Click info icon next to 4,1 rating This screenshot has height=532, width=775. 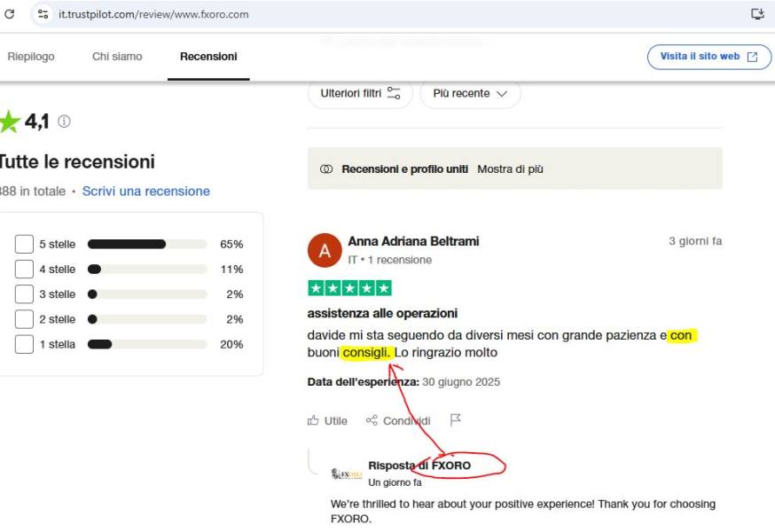(64, 121)
